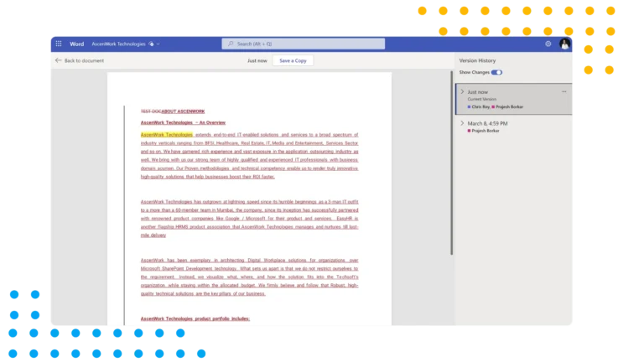The height and width of the screenshot is (362, 644).
Task: Click the Just now current version label
Action: point(482,100)
